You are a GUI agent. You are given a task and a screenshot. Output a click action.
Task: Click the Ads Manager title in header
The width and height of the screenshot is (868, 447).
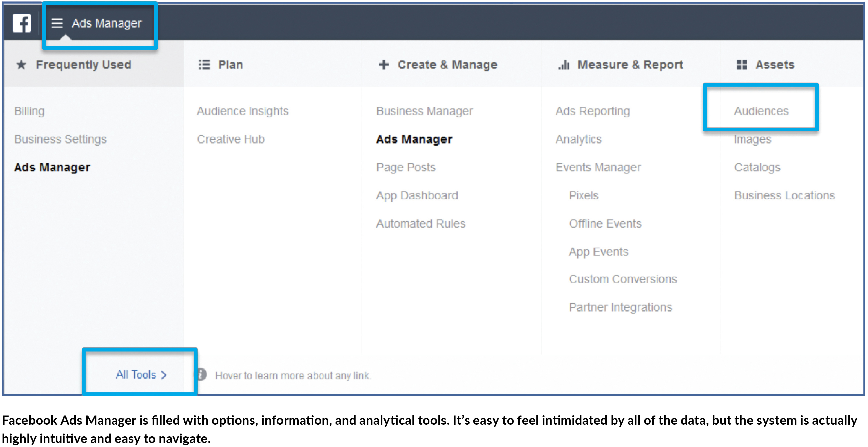point(106,23)
